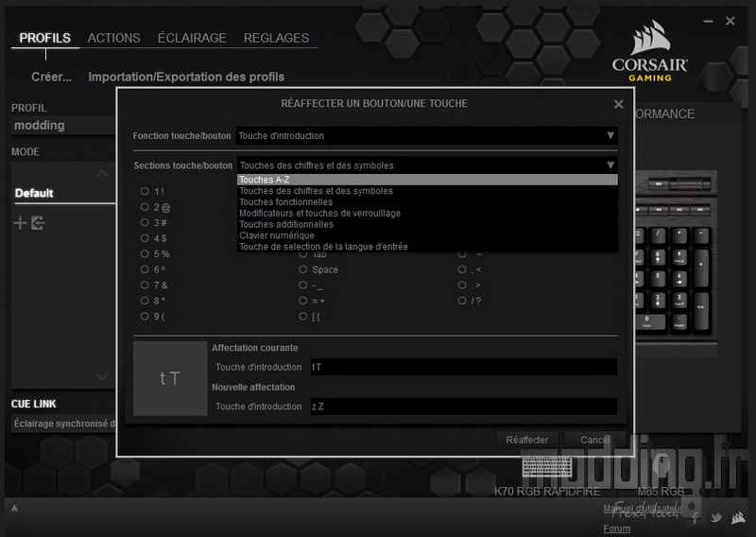Image resolution: width=756 pixels, height=537 pixels.
Task: Click the current assignment 't T' field
Action: tap(463, 367)
